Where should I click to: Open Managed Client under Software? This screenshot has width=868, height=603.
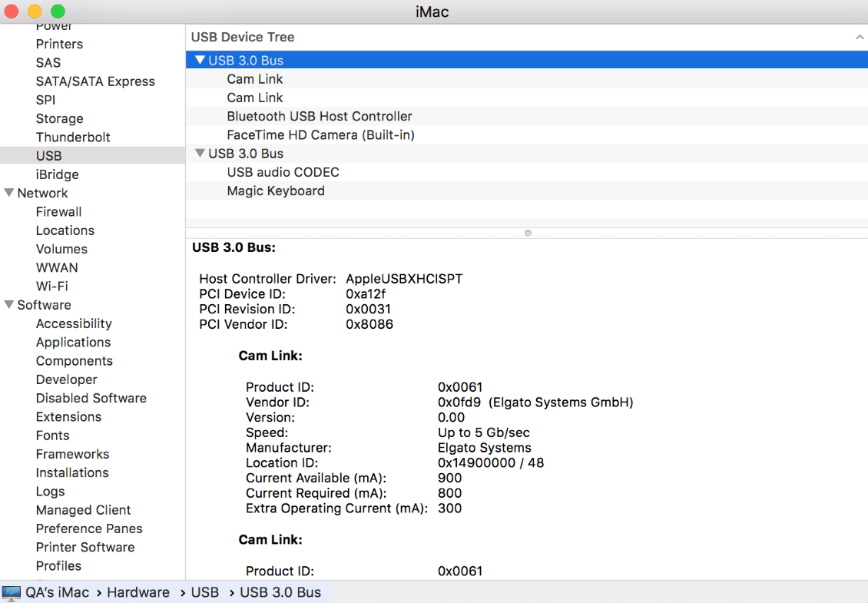click(x=83, y=510)
